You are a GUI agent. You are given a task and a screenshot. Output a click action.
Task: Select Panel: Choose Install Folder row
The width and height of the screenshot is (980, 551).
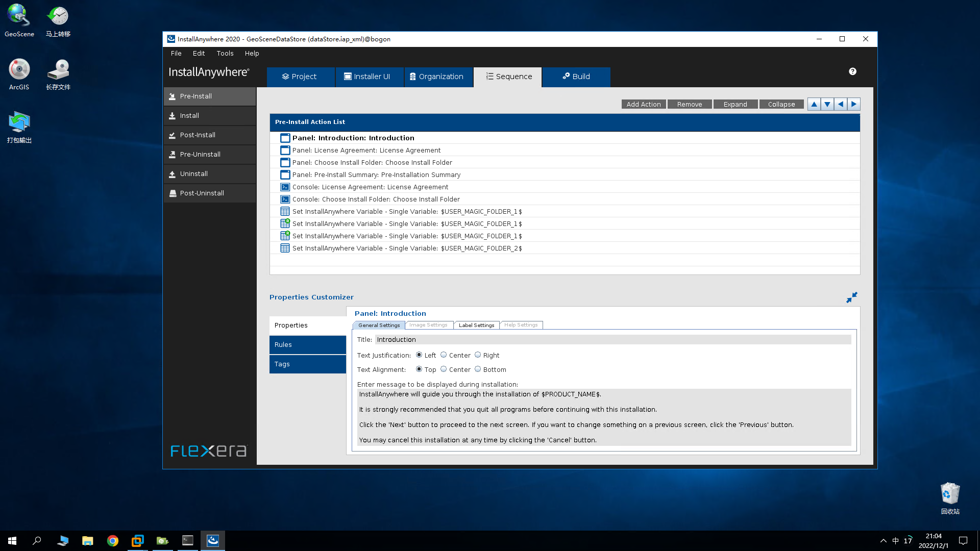coord(565,163)
